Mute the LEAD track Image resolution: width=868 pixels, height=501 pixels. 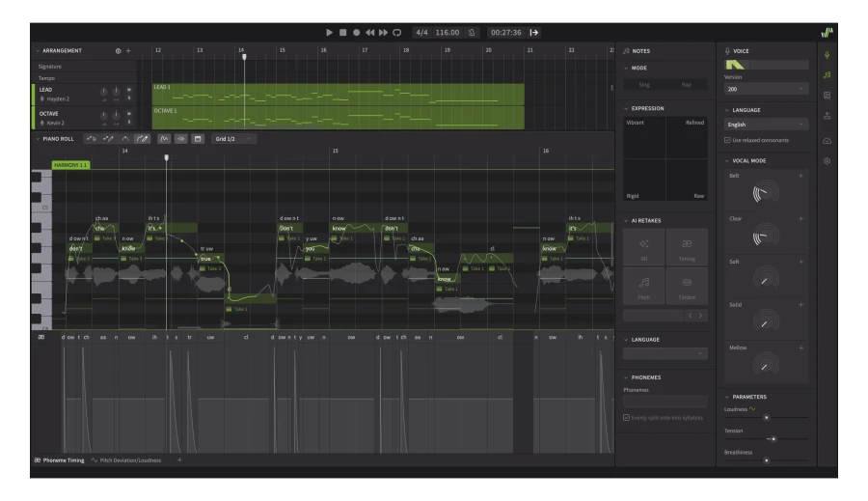(x=129, y=90)
